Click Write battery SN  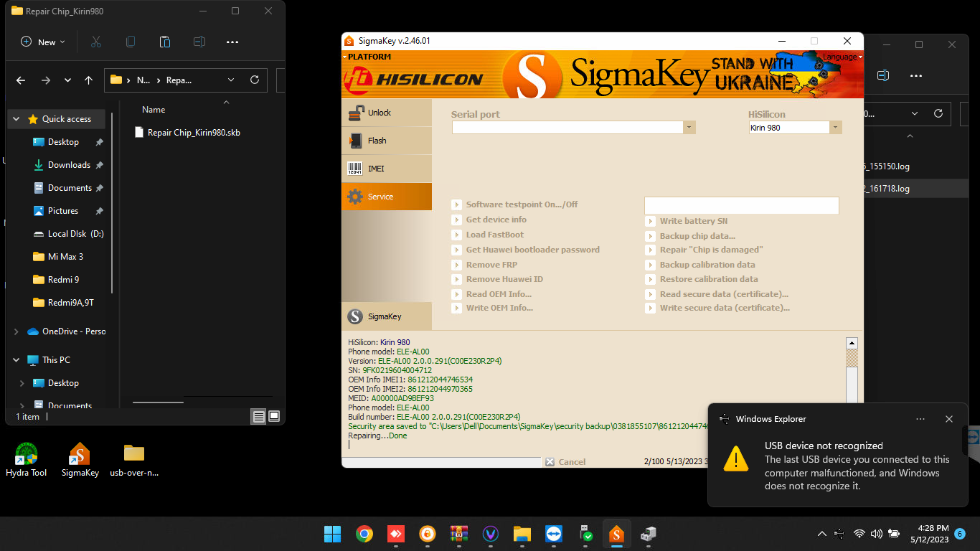point(687,221)
